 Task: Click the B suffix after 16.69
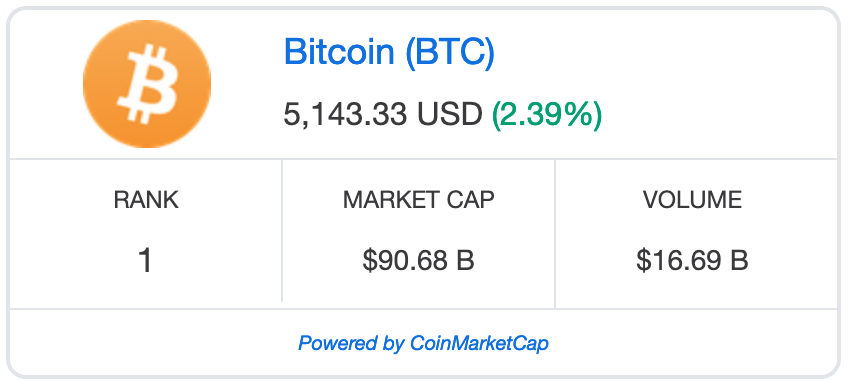(740, 260)
